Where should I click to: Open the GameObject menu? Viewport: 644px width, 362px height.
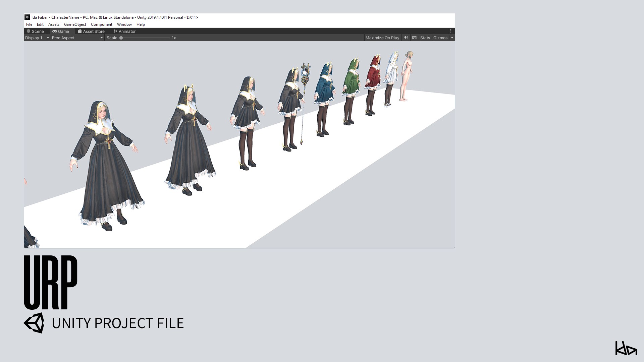(75, 24)
